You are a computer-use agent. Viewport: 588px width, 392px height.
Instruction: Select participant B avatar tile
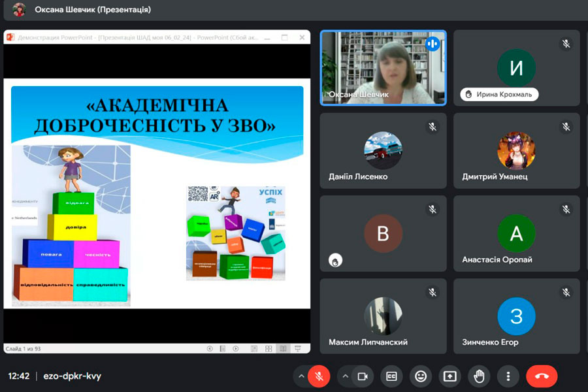coord(384,233)
